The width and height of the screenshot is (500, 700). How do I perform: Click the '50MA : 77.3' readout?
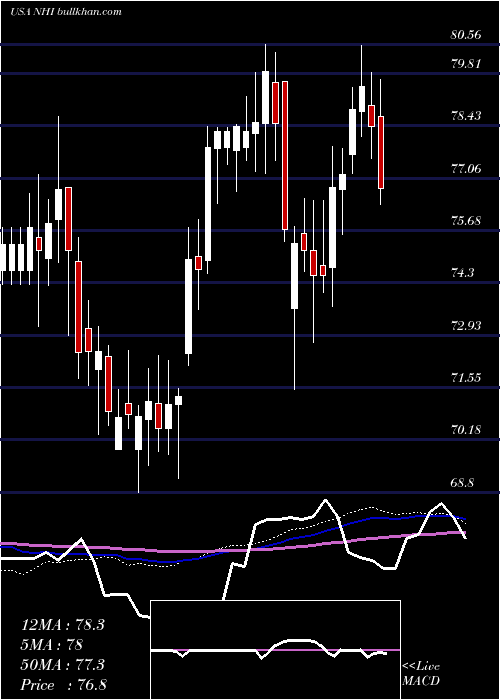(x=63, y=664)
